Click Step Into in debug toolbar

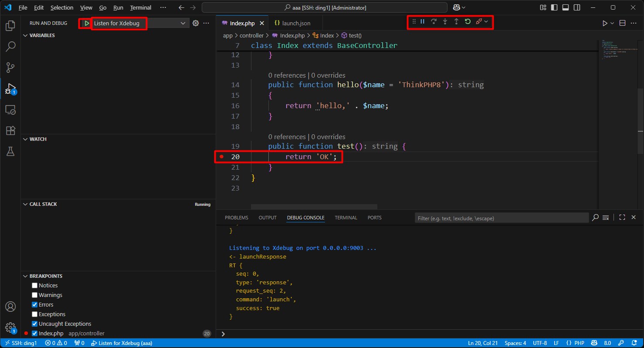tap(445, 21)
